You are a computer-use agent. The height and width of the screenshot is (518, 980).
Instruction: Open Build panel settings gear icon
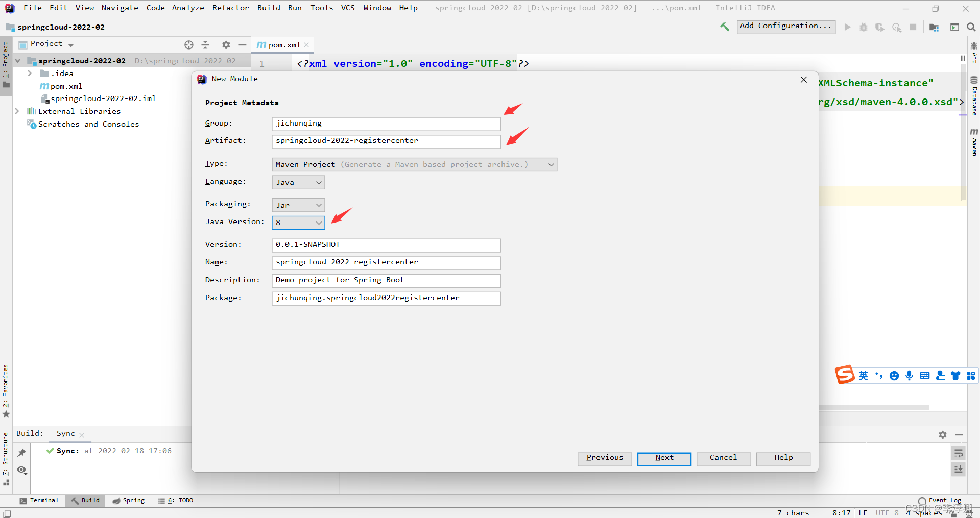tap(943, 435)
